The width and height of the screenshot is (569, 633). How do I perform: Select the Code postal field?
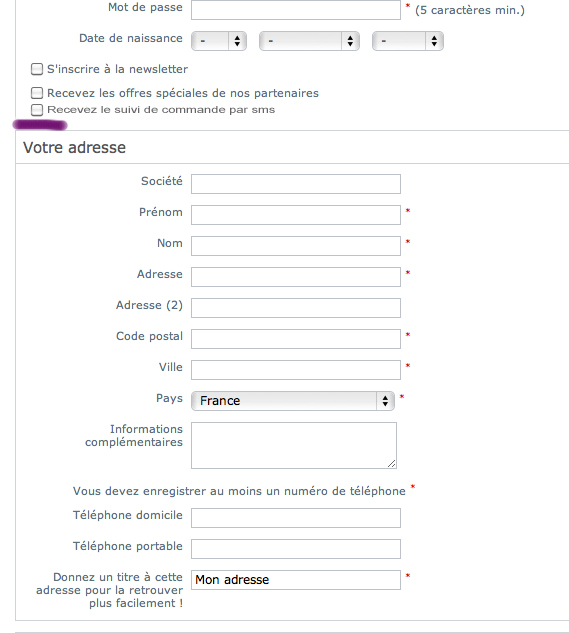[x=296, y=339]
